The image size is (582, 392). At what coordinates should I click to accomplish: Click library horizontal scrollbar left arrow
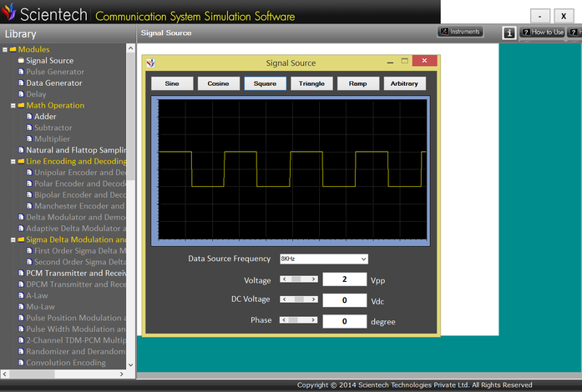[x=4, y=374]
